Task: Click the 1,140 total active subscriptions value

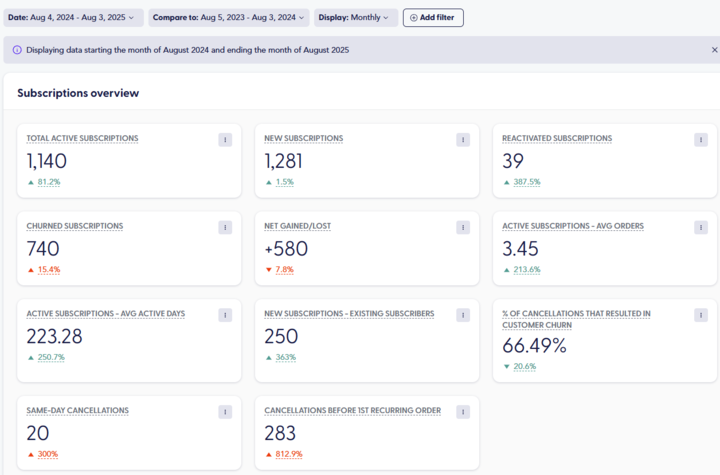Action: (46, 161)
